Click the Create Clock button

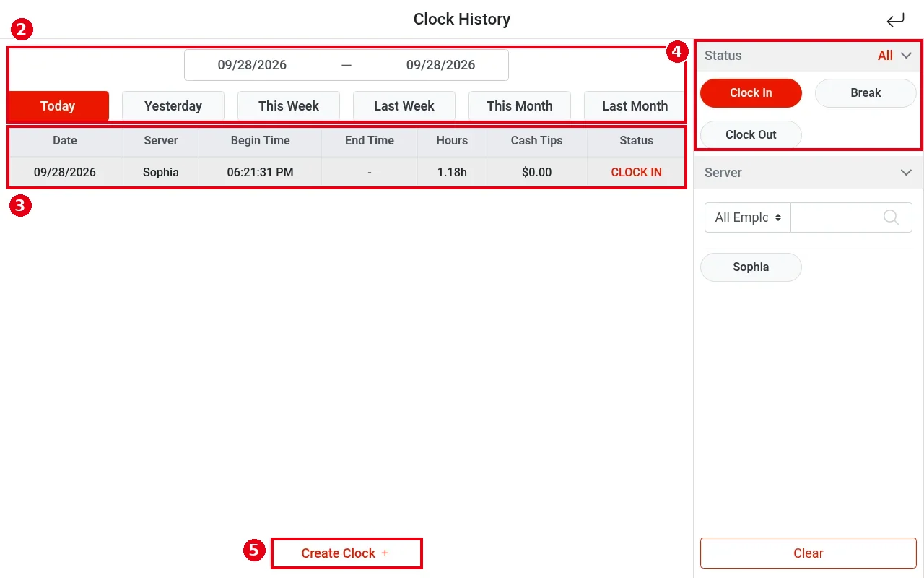(x=346, y=553)
